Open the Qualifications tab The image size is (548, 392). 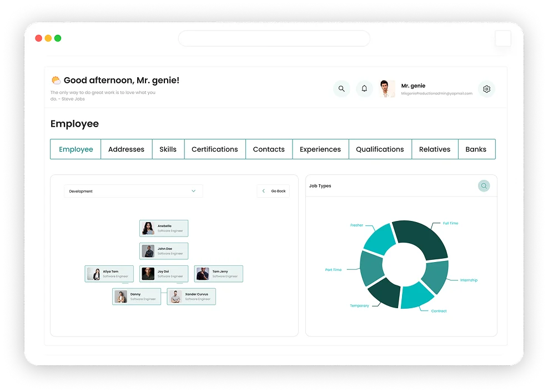[x=380, y=149]
